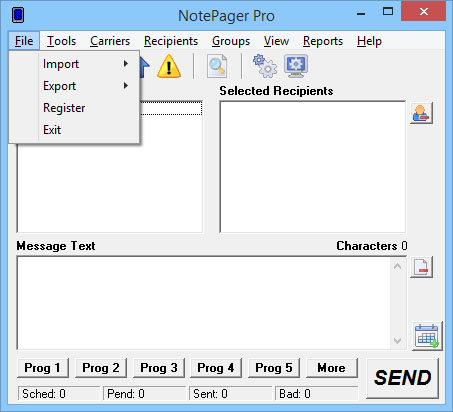
Task: Open the gears settings toolbar icon
Action: click(x=265, y=66)
